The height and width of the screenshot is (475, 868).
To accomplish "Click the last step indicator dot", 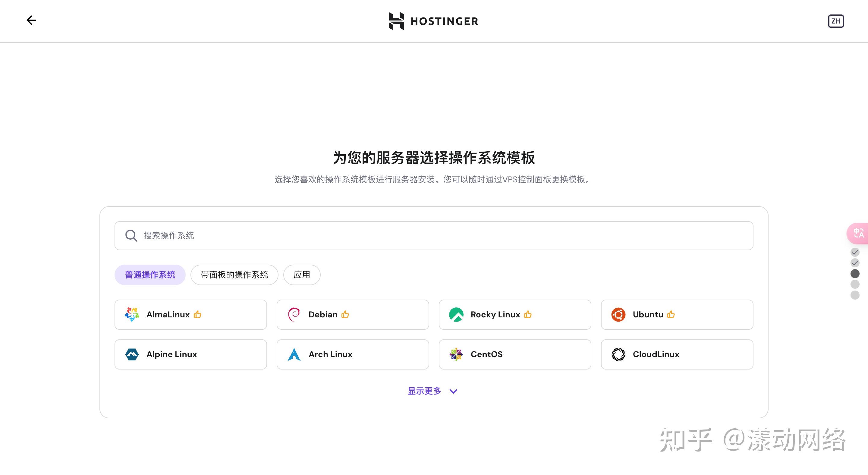I will point(855,295).
